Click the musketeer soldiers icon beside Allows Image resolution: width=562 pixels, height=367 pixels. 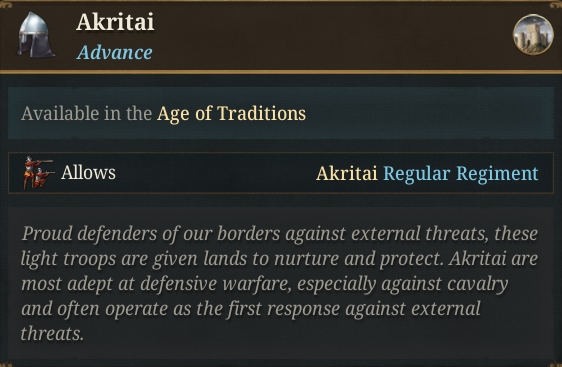[38, 173]
